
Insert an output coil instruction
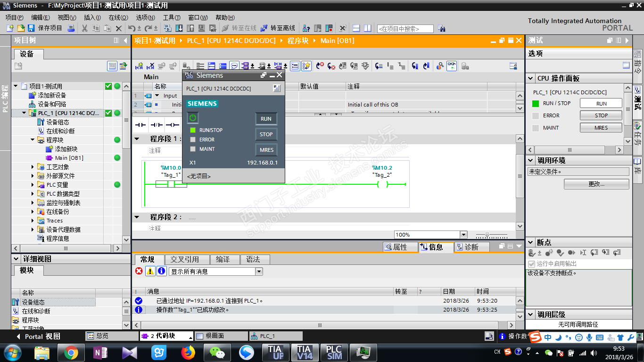(172, 124)
